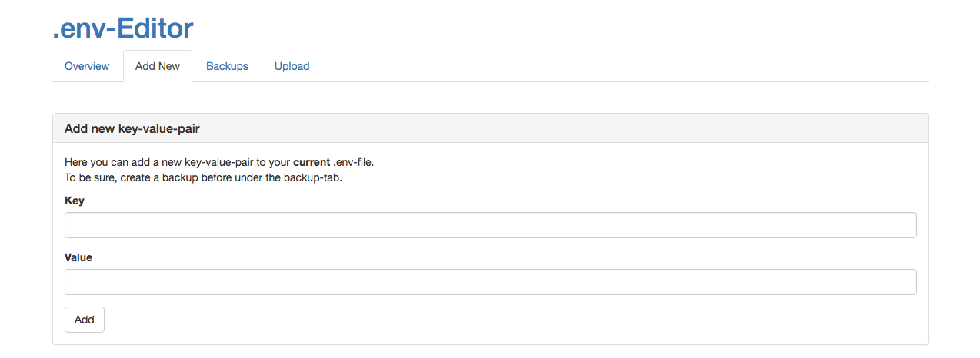The height and width of the screenshot is (358, 980).
Task: Go to the Upload tab
Action: (292, 66)
